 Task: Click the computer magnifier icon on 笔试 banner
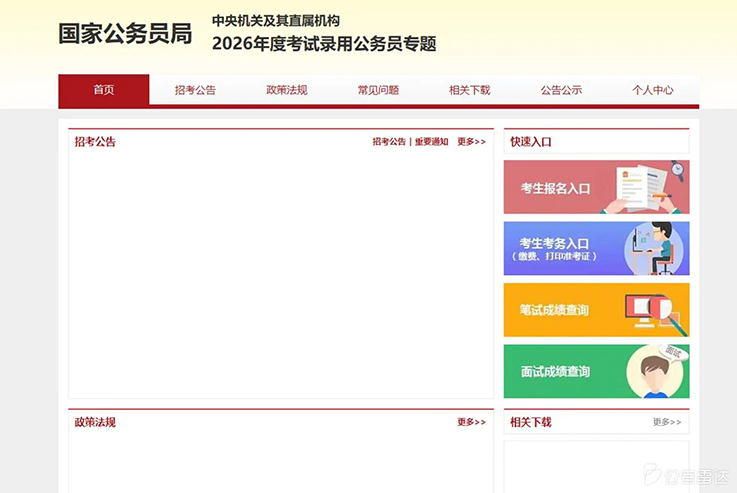coord(653,311)
